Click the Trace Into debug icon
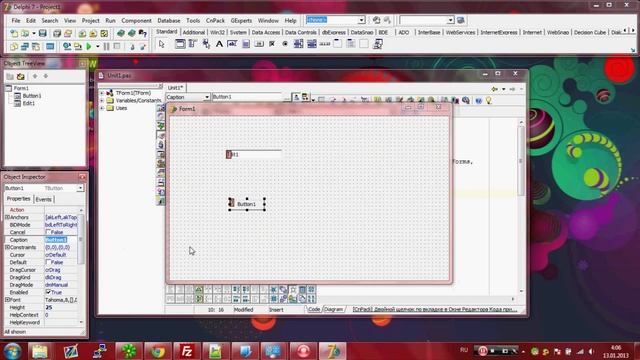This screenshot has height=360, width=640. pyautogui.click(x=132, y=47)
